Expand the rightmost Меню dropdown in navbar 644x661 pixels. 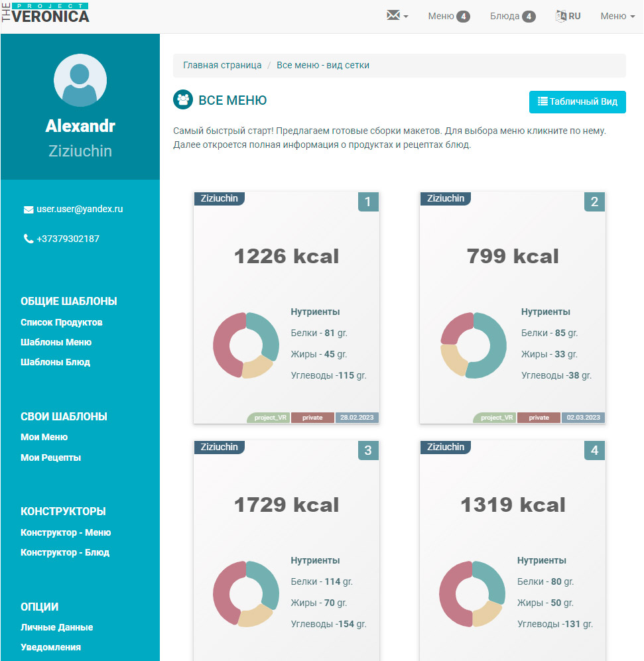point(617,16)
